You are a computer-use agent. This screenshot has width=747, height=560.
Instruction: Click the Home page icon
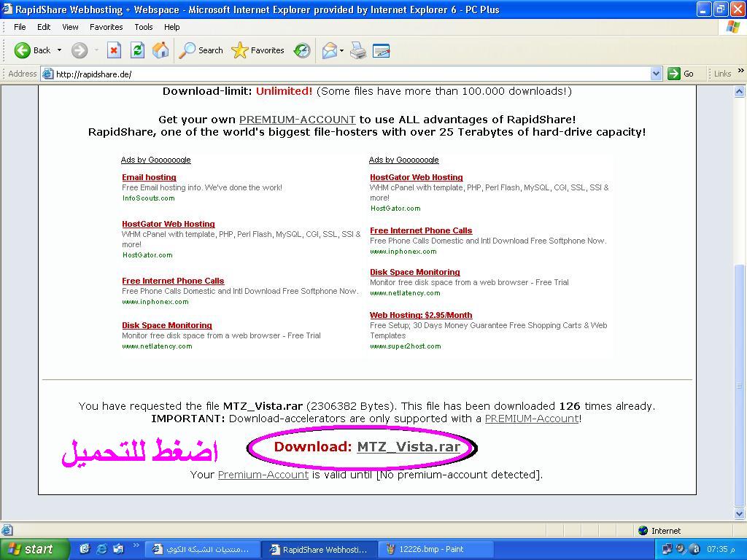[160, 50]
